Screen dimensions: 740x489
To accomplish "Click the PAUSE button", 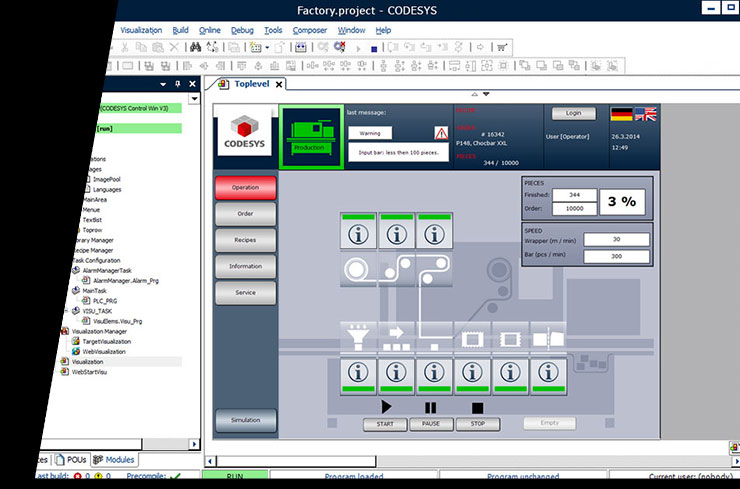I will [431, 424].
